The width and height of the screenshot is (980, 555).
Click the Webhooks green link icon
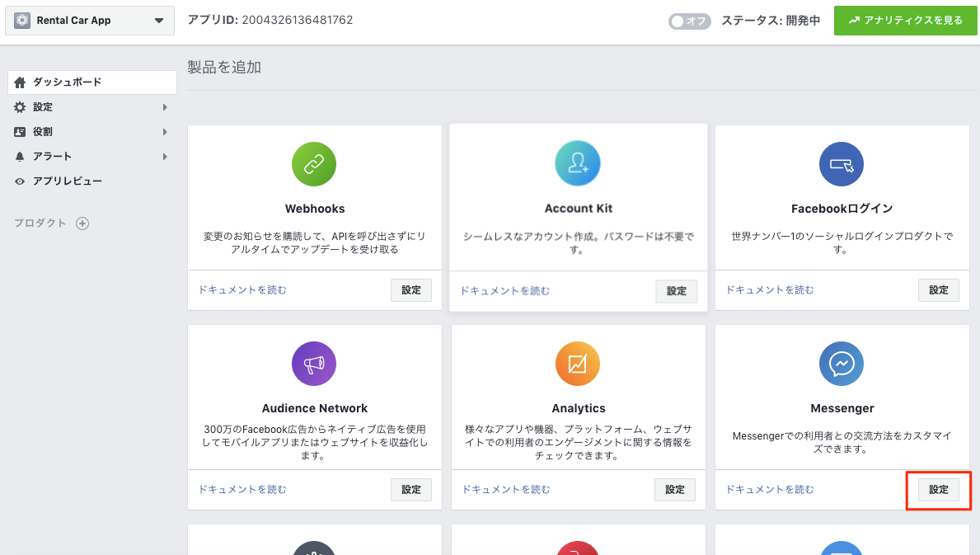(x=314, y=164)
